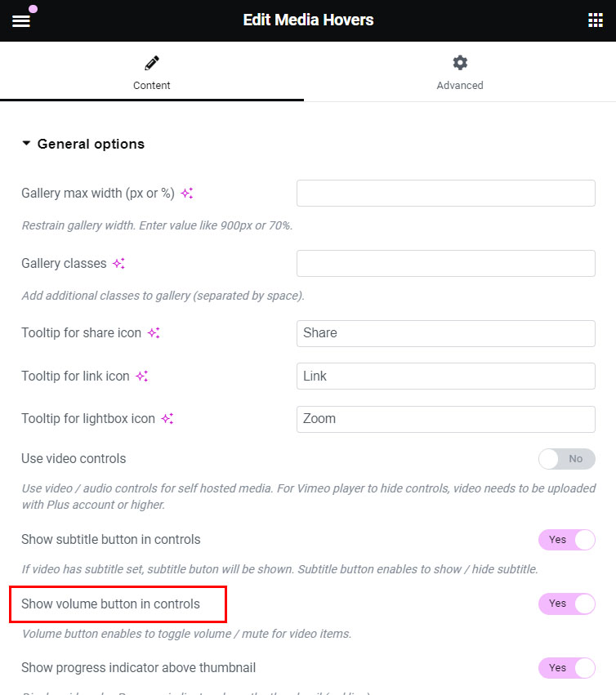Switch to the Content tab
The height and width of the screenshot is (695, 616).
[x=152, y=72]
